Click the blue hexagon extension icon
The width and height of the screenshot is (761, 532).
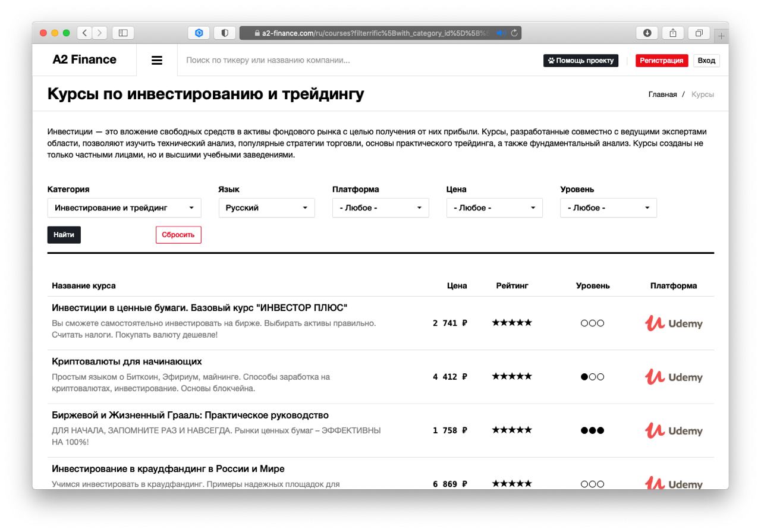click(x=199, y=33)
